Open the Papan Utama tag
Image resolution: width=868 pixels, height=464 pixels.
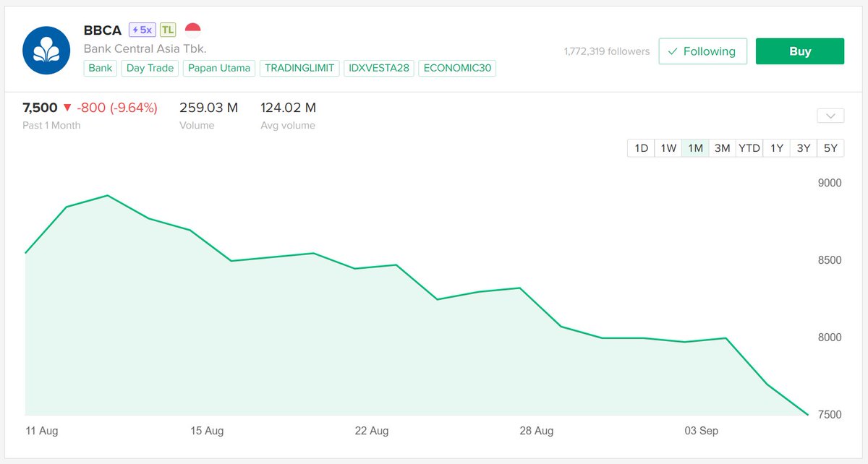click(219, 68)
